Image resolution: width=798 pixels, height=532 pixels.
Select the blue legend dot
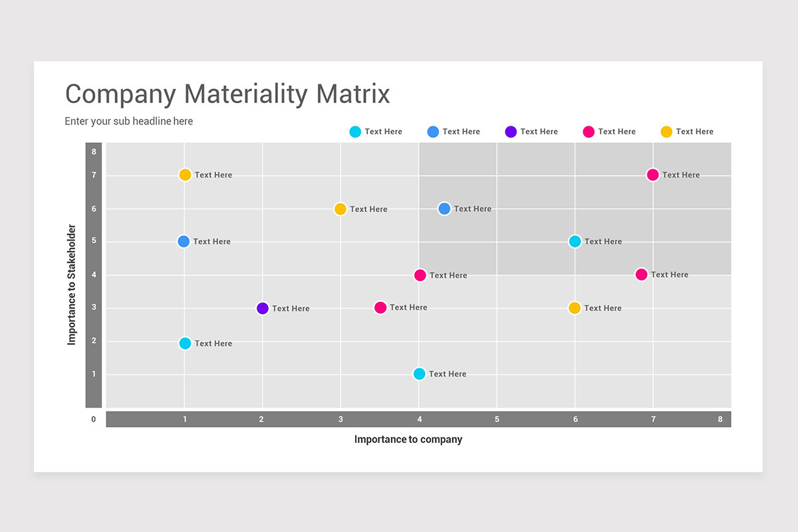(x=433, y=132)
